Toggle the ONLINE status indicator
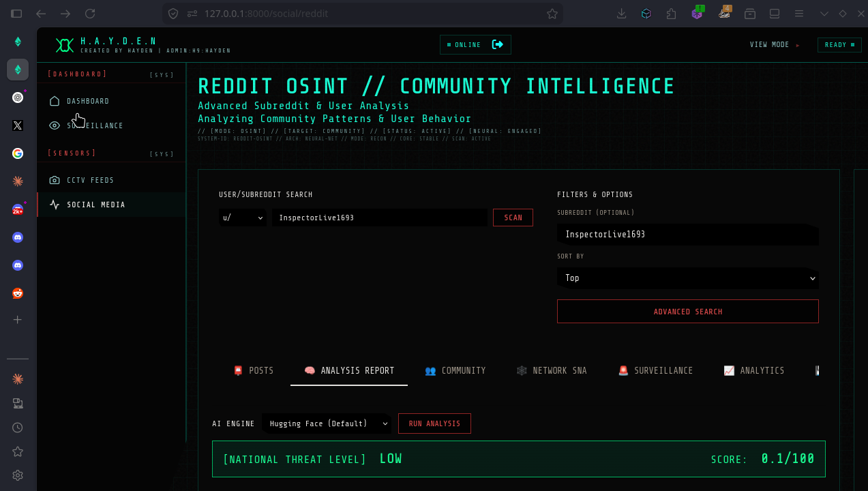 pos(464,45)
